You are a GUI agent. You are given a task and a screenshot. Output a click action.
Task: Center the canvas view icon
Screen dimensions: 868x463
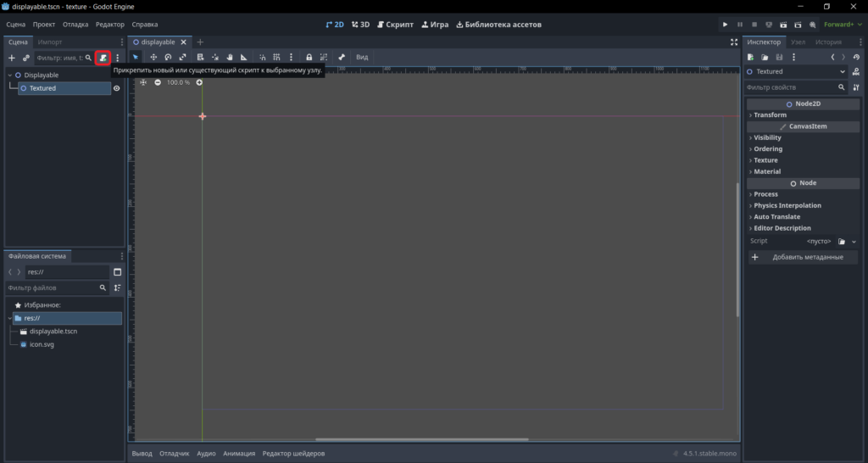[x=142, y=82]
